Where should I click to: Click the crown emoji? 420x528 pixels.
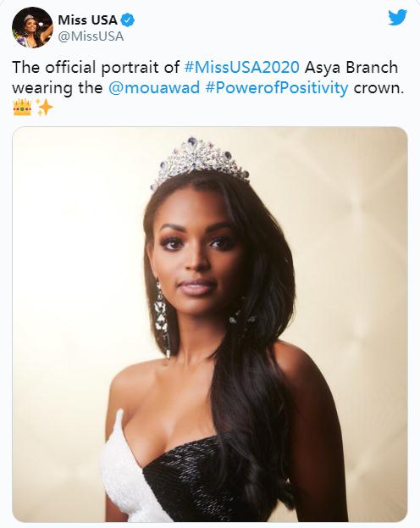[x=22, y=108]
